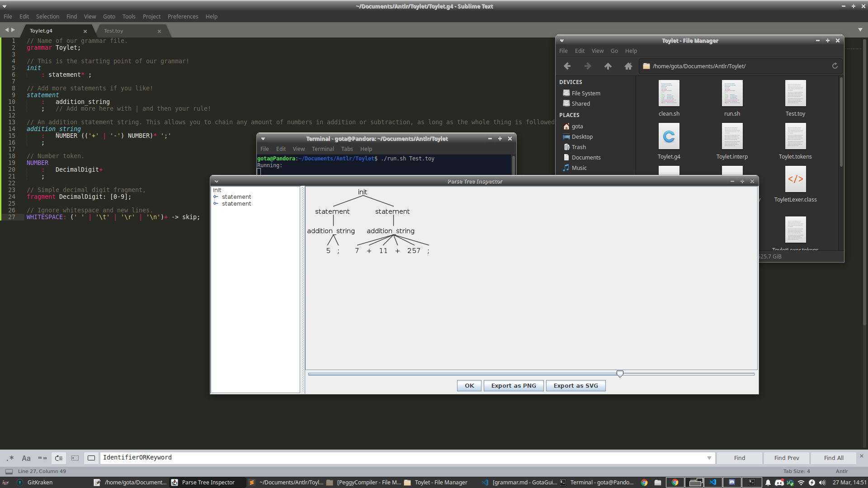Viewport: 868px width, 488px height.
Task: Click Tab Size: 4 in status bar
Action: [x=797, y=471]
